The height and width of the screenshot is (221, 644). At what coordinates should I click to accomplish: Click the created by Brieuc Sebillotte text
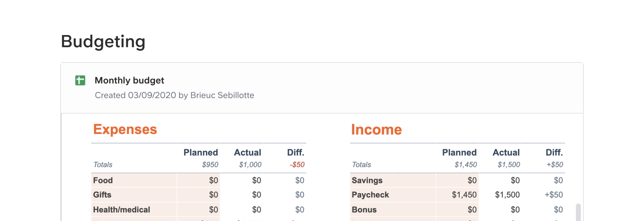[174, 95]
